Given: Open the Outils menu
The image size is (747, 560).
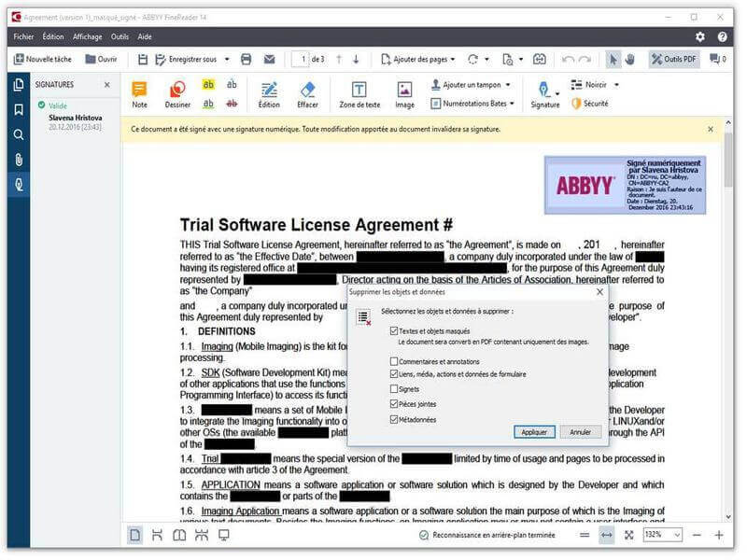Looking at the screenshot, I should [x=120, y=36].
